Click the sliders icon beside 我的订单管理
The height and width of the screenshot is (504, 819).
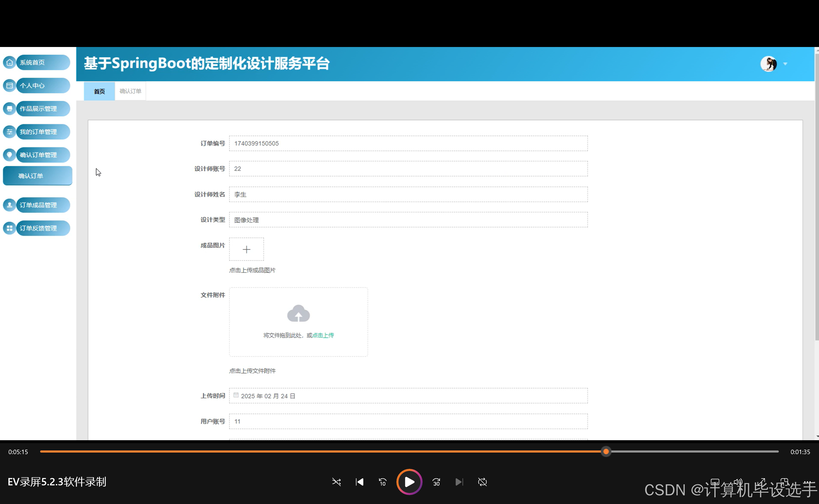pyautogui.click(x=10, y=132)
